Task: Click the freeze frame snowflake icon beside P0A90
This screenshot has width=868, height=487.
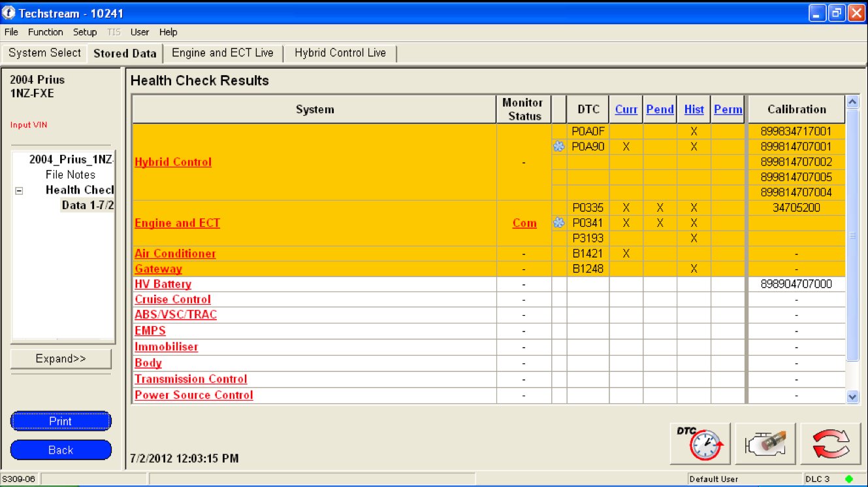Action: point(558,147)
